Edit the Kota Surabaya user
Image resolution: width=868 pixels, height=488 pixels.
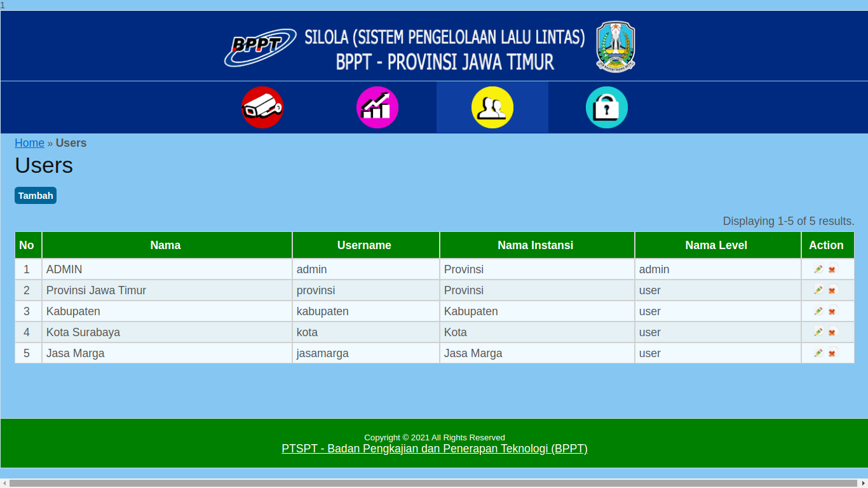[818, 332]
